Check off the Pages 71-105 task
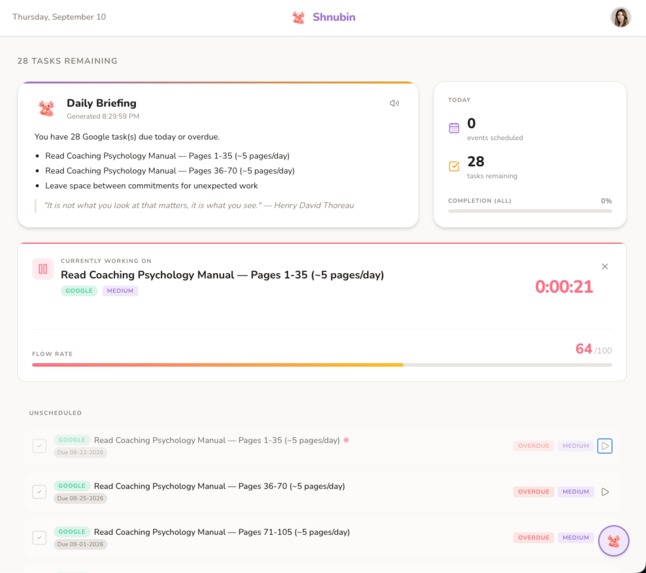 [x=39, y=538]
